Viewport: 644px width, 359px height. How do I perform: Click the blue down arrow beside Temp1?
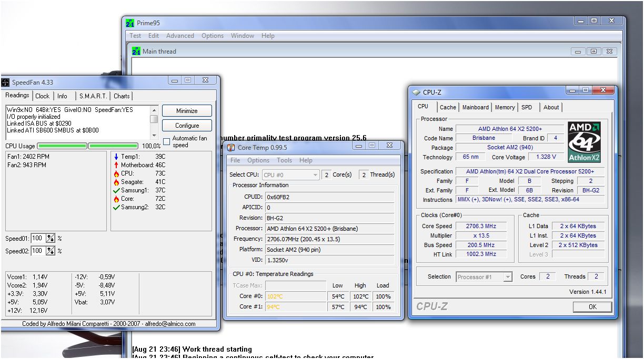116,157
